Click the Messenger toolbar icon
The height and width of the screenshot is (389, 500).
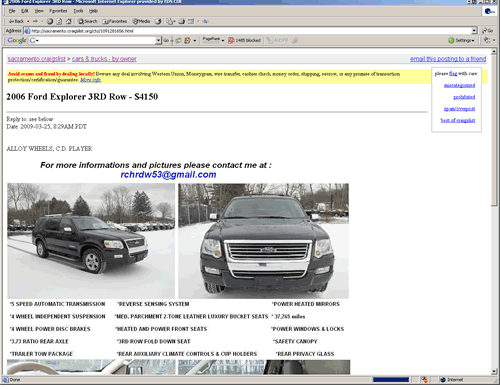[206, 21]
